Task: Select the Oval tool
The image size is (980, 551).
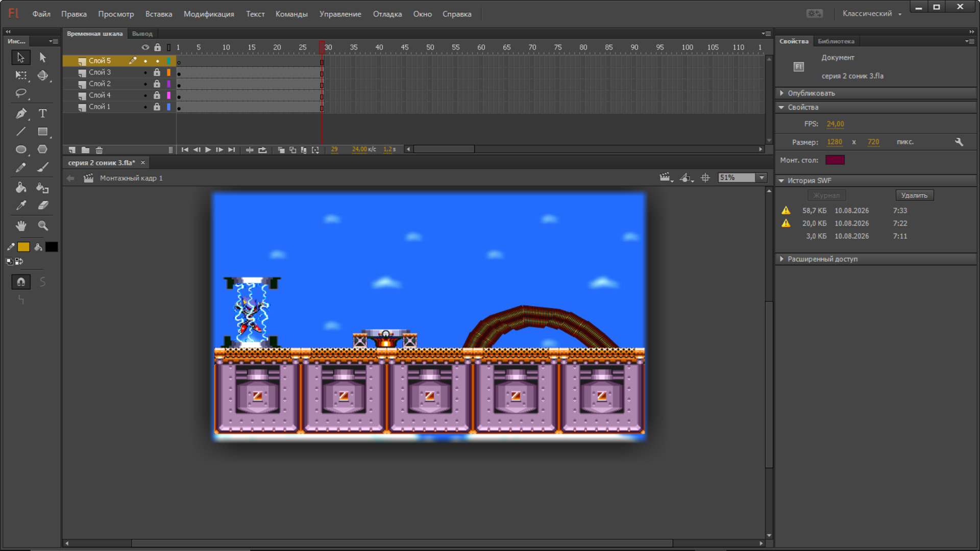Action: tap(21, 149)
